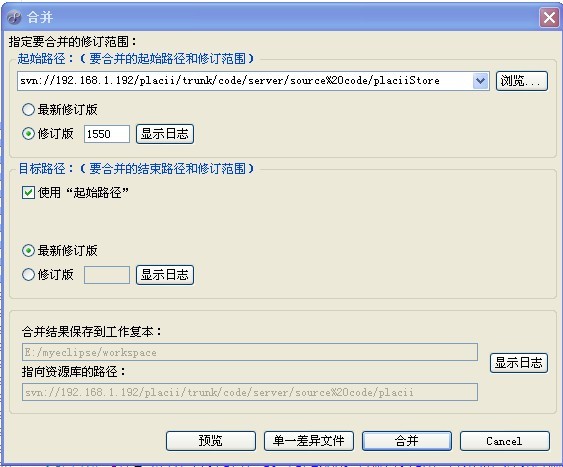563x467 pixels.
Task: Click 显示日志 beside working copy path
Action: coord(519,363)
